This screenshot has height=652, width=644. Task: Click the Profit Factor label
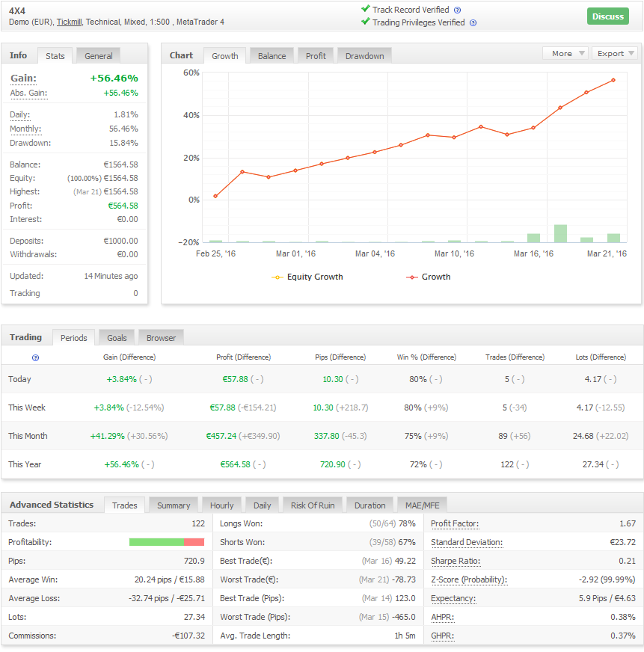click(x=455, y=523)
